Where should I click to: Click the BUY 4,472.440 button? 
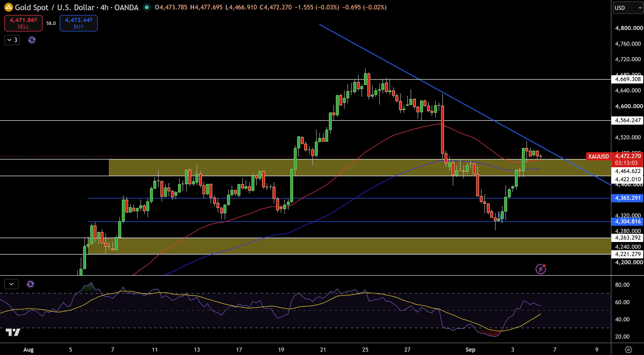(79, 23)
